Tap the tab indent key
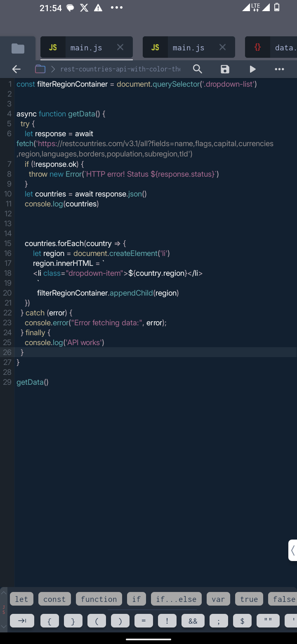The height and width of the screenshot is (644, 297). [23, 621]
